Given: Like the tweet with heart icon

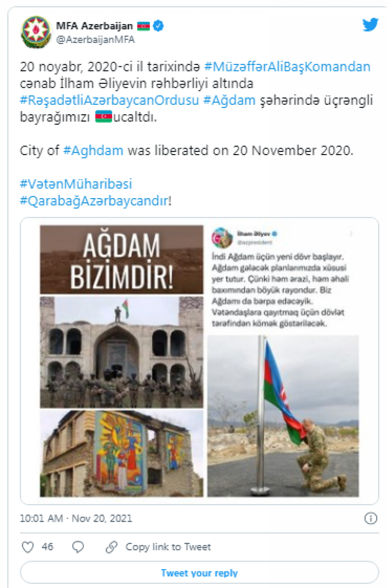Looking at the screenshot, I should pyautogui.click(x=28, y=547).
